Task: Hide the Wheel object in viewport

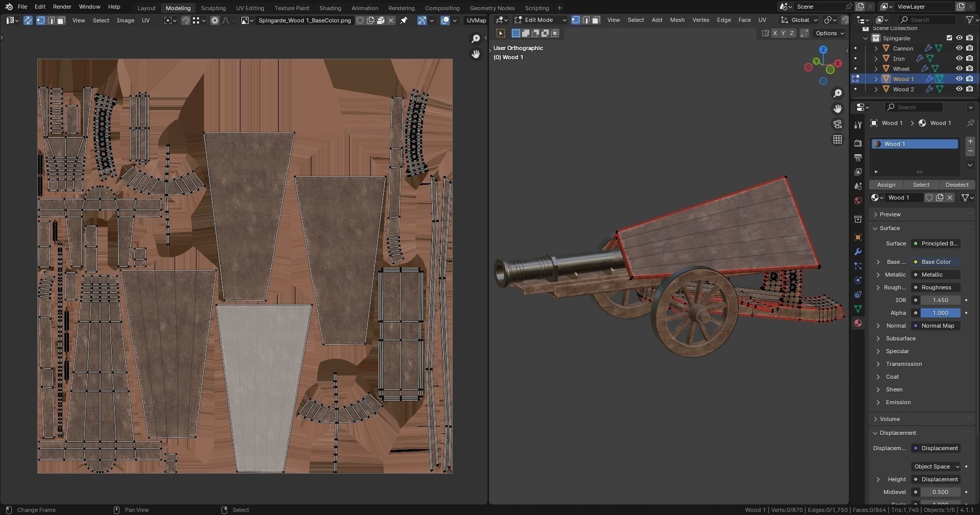Action: 959,69
